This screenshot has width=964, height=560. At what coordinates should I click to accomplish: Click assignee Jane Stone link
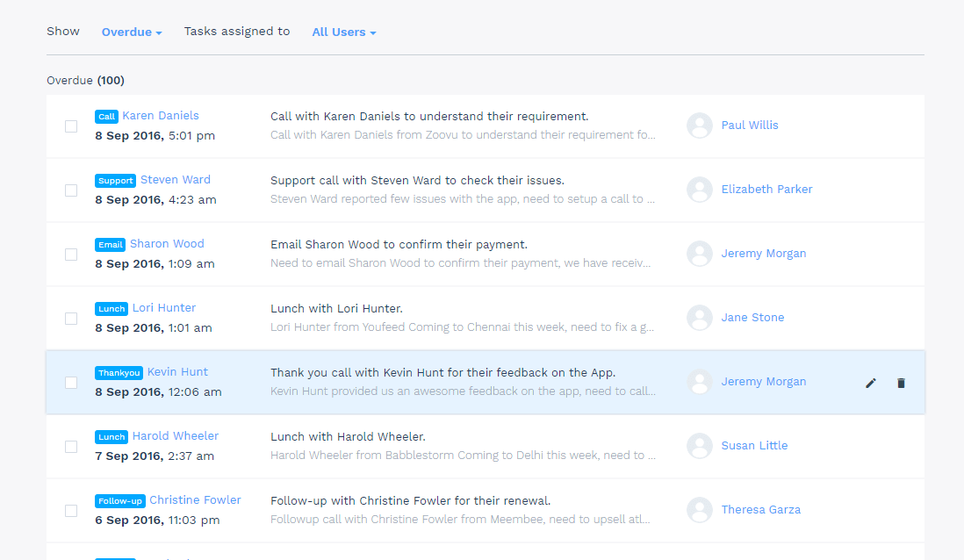click(x=752, y=318)
